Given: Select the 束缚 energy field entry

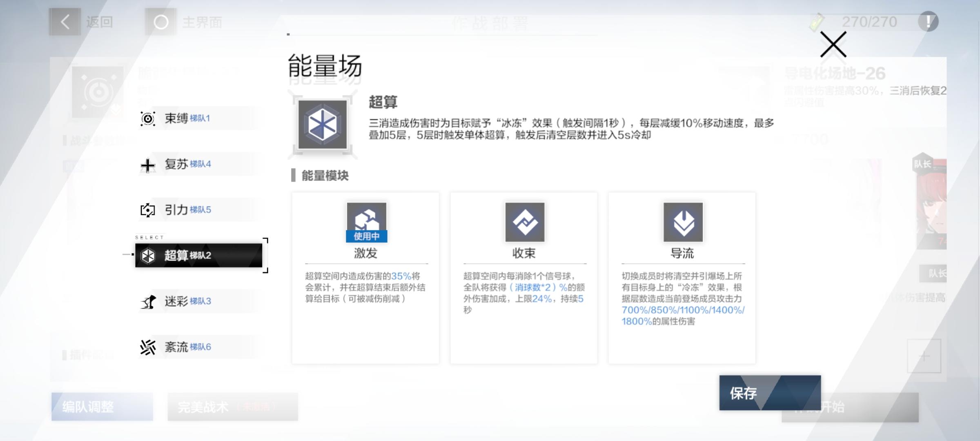Looking at the screenshot, I should 199,118.
